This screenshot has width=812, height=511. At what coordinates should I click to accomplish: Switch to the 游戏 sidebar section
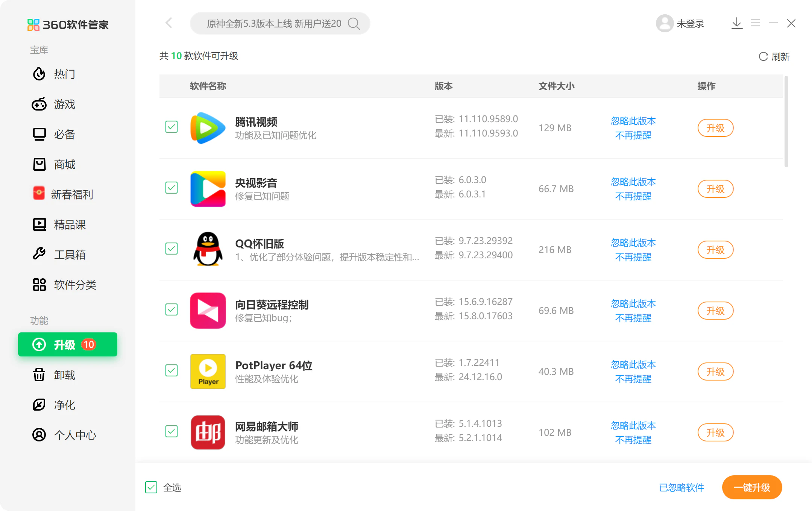[64, 104]
